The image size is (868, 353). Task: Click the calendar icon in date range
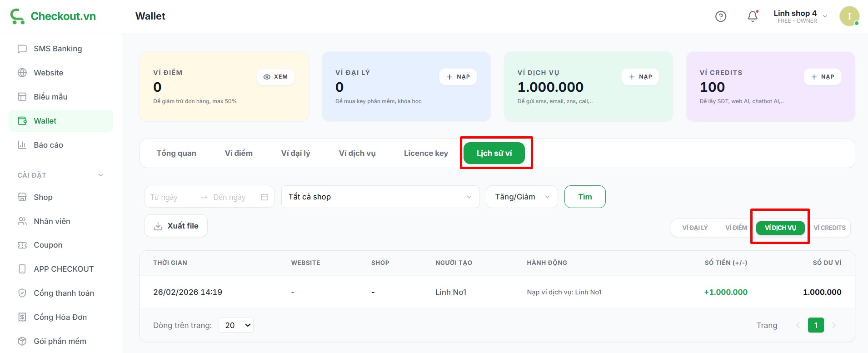pyautogui.click(x=264, y=197)
